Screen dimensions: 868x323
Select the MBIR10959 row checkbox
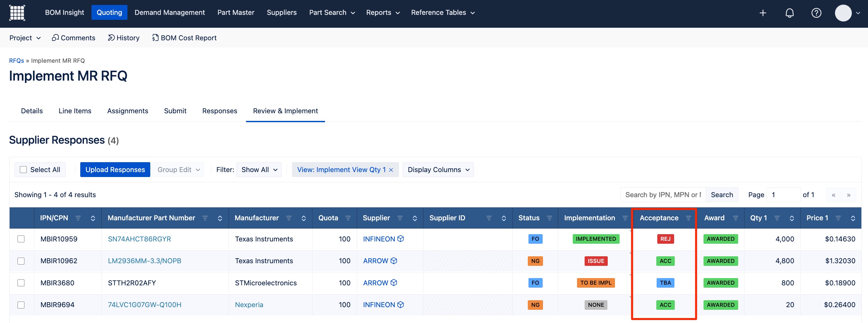click(x=21, y=239)
